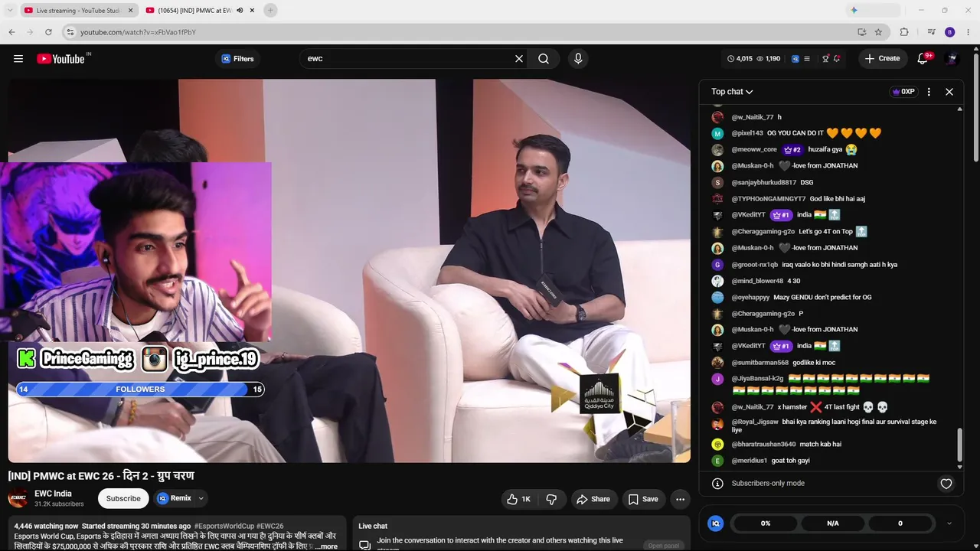The width and height of the screenshot is (980, 551).
Task: Click the vidIQ trophy icon
Action: (825, 59)
